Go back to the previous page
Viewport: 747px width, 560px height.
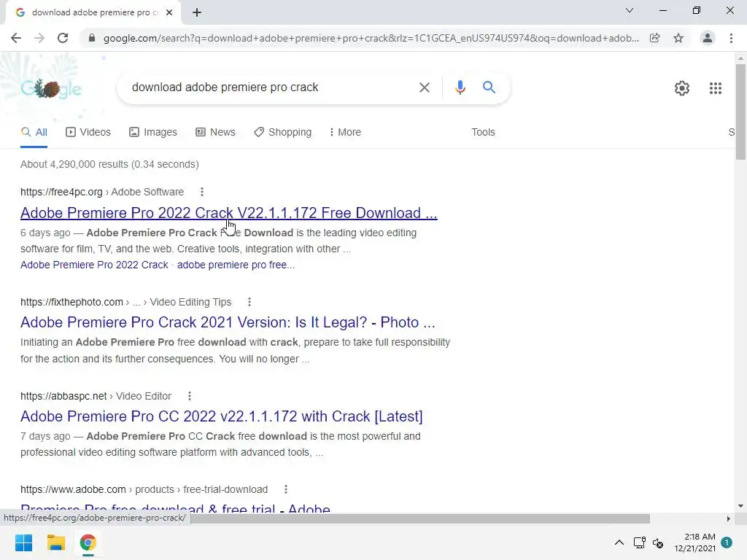16,38
